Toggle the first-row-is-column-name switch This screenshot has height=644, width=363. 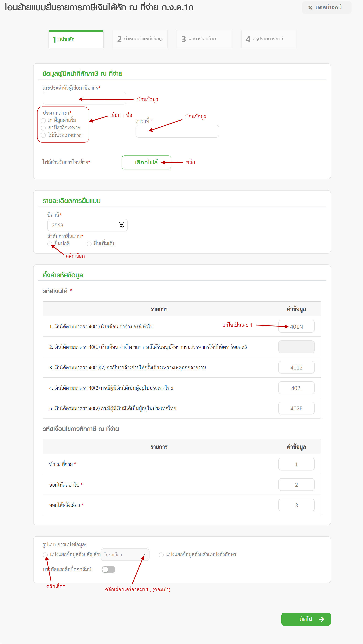tap(109, 569)
